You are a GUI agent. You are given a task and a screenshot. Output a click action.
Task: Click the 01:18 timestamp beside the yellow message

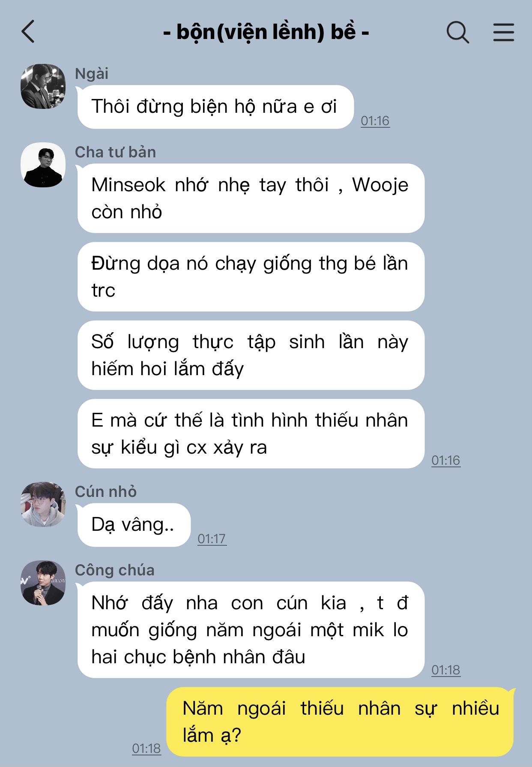pos(146,749)
